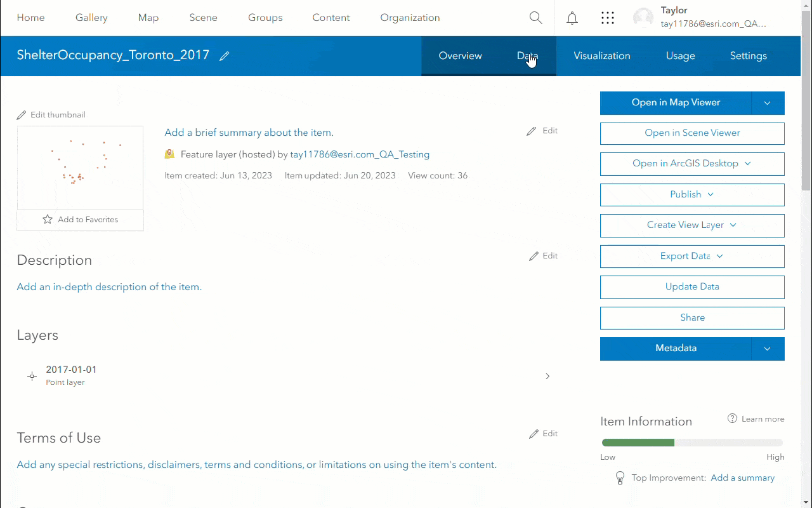Image resolution: width=812 pixels, height=508 pixels.
Task: Open the search magnifier icon
Action: tap(536, 18)
